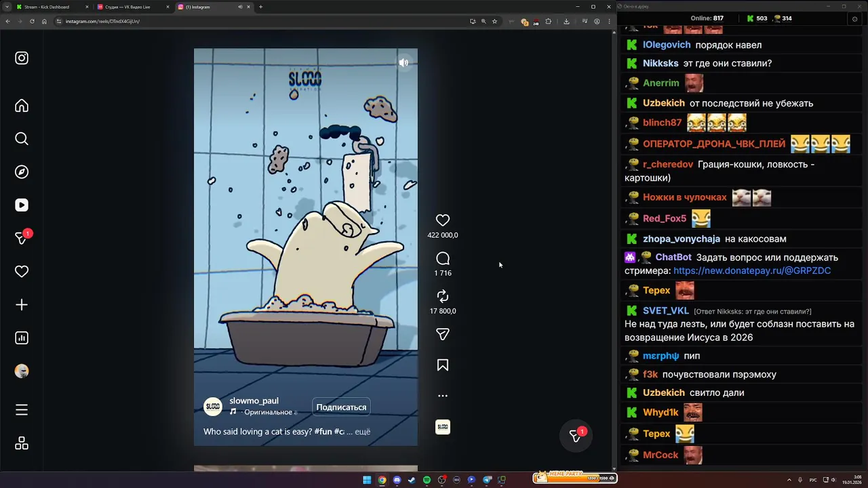Screen dimensions: 868x488
Task: Click the Create plus icon in sidebar
Action: [x=22, y=305]
